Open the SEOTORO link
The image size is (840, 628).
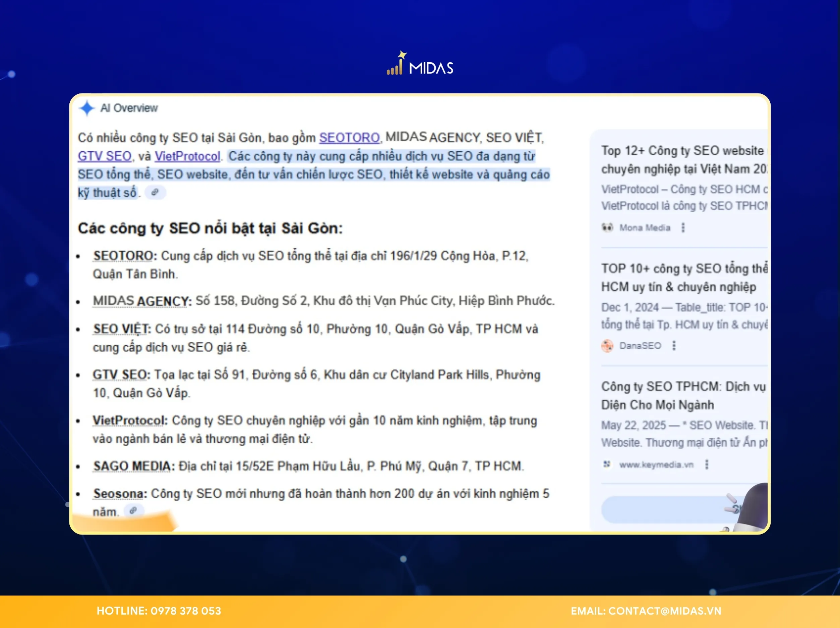(x=349, y=138)
